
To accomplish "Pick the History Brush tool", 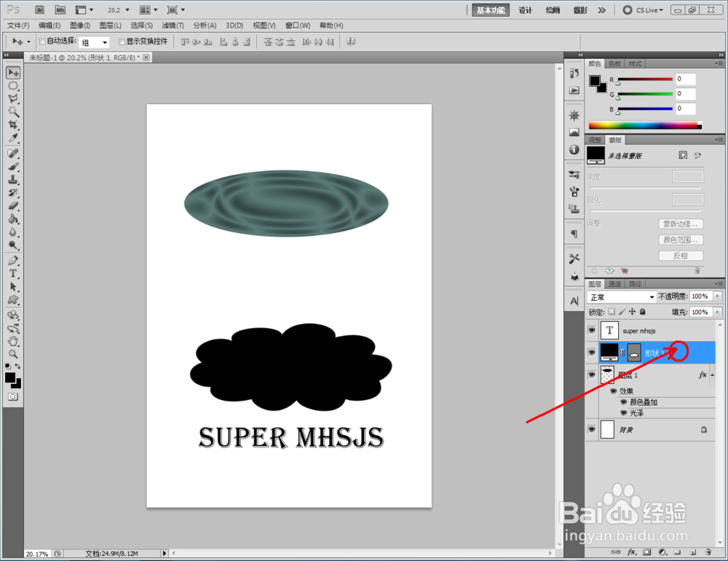I will [x=13, y=192].
